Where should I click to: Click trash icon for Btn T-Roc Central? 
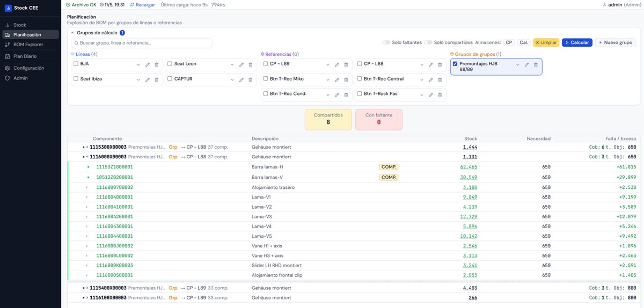pyautogui.click(x=440, y=79)
